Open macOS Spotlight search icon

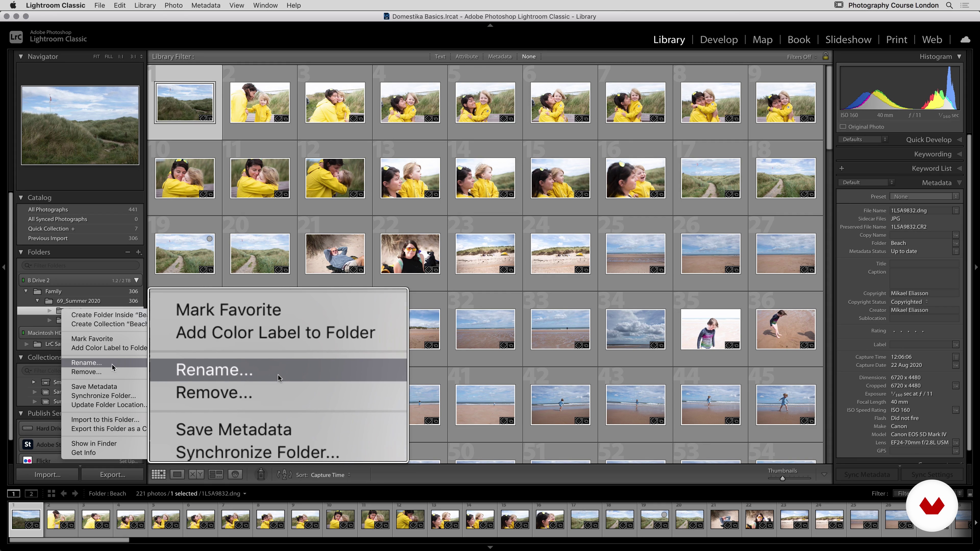[x=950, y=5]
